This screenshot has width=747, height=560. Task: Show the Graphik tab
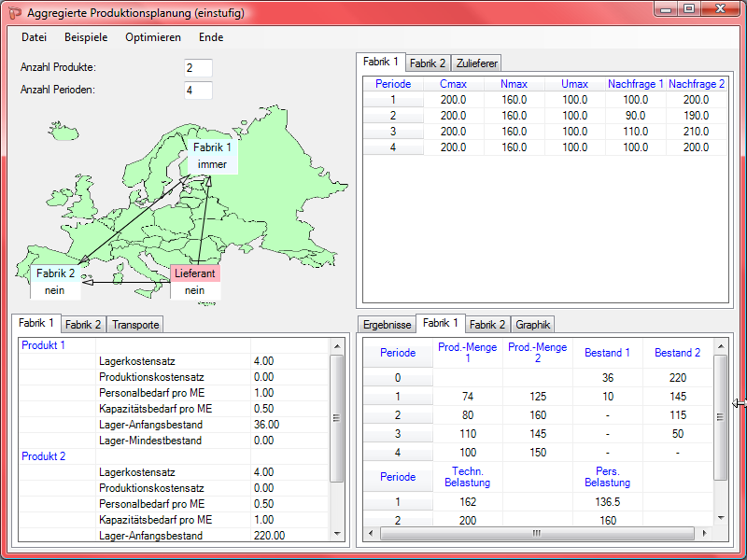point(533,325)
